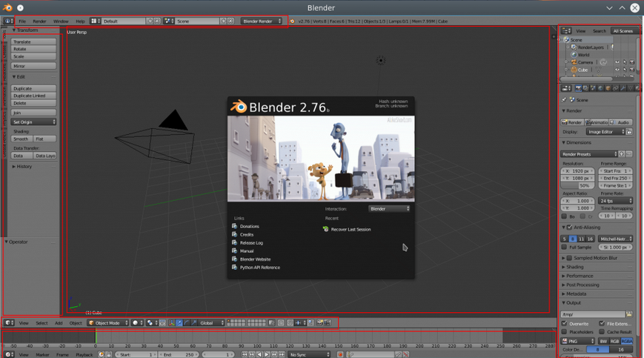Click the Blender logo on splash screen
The height and width of the screenshot is (358, 644).
coord(239,107)
